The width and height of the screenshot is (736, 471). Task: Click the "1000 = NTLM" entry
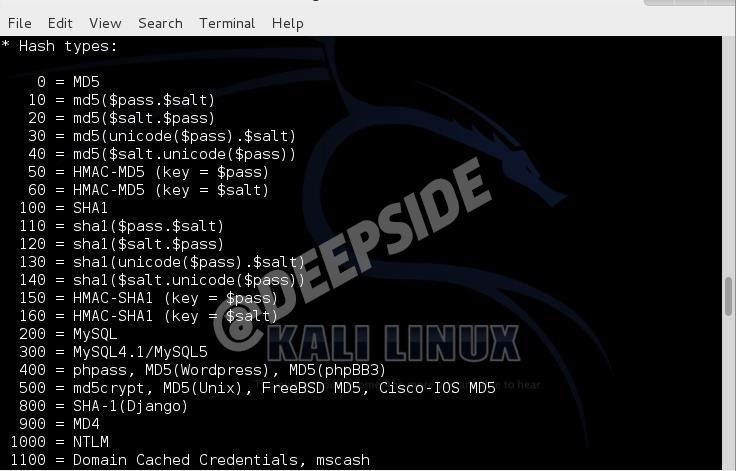(x=59, y=441)
